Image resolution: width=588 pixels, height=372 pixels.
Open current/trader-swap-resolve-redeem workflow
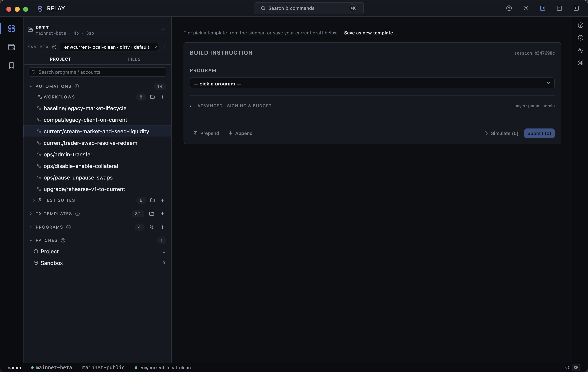pos(97,143)
